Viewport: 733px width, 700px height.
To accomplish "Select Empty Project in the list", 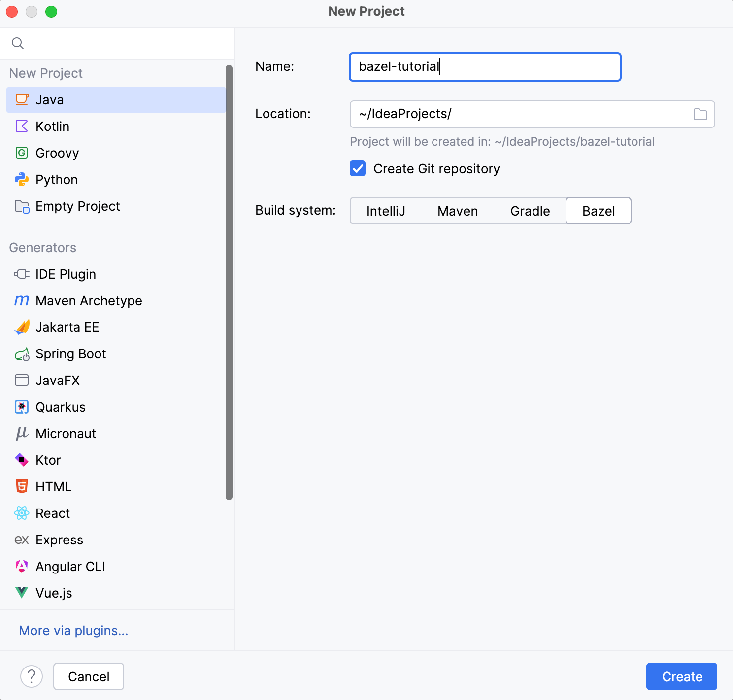I will click(x=78, y=206).
